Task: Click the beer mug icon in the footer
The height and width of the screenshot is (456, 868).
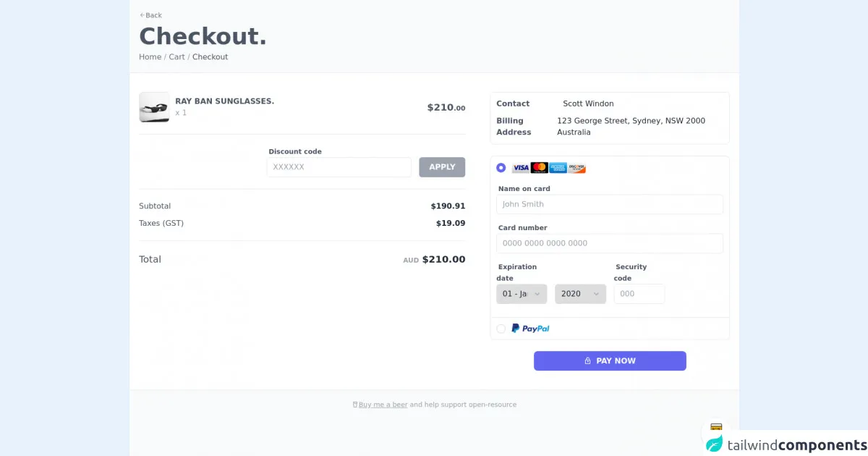Action: pos(355,405)
